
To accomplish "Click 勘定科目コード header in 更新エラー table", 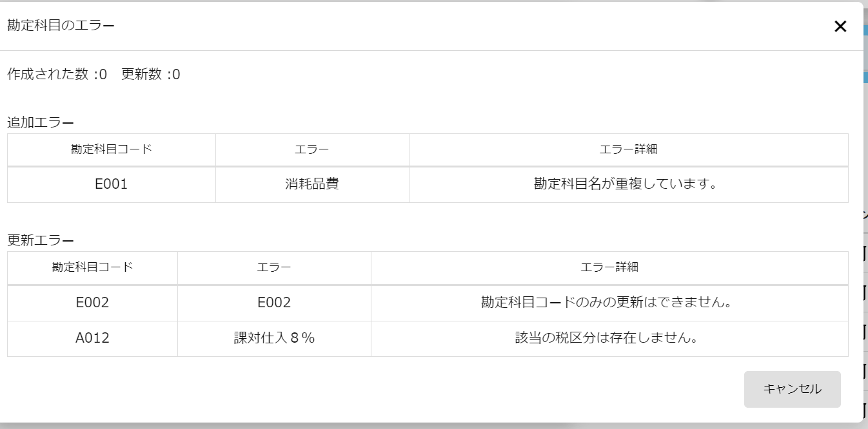I will (x=92, y=267).
